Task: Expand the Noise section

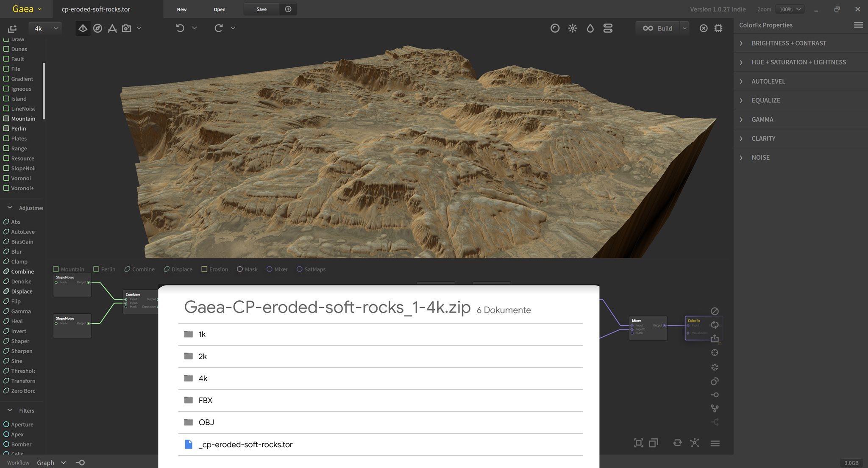Action: (x=801, y=158)
